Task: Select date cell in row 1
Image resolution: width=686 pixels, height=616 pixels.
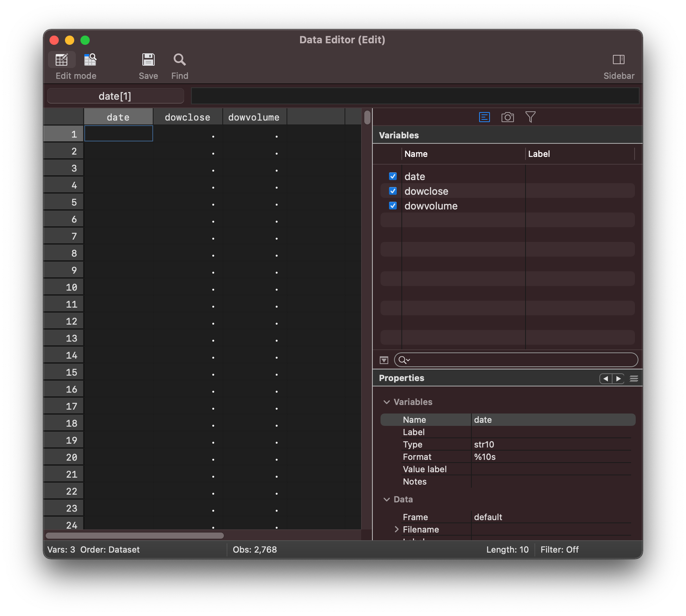Action: tap(118, 134)
